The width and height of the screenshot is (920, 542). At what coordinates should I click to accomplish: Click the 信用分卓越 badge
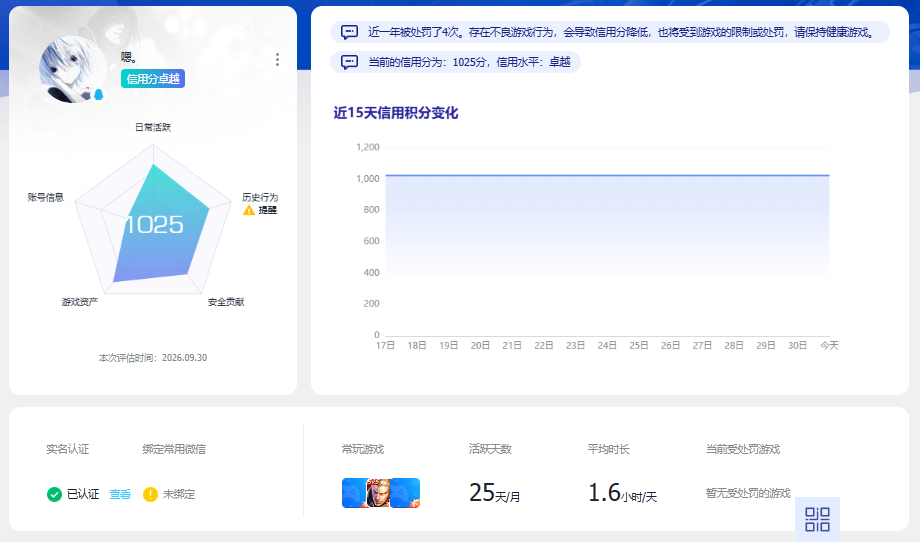click(x=153, y=79)
